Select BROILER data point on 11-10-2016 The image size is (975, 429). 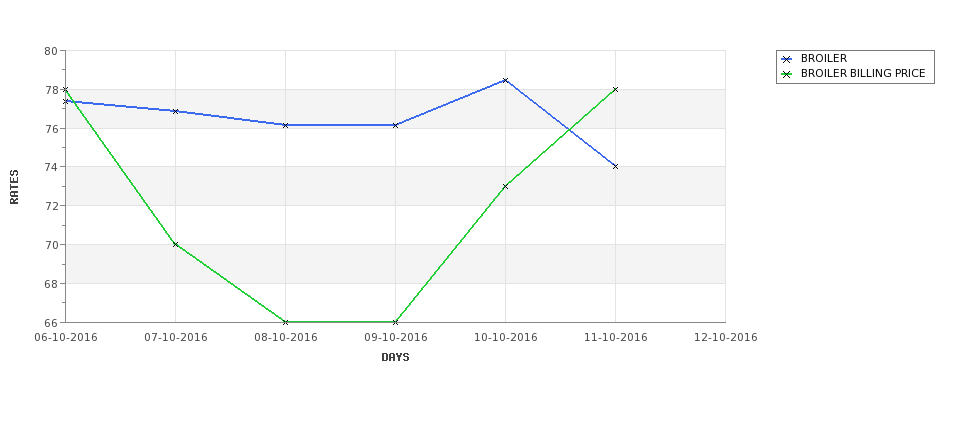[x=615, y=166]
